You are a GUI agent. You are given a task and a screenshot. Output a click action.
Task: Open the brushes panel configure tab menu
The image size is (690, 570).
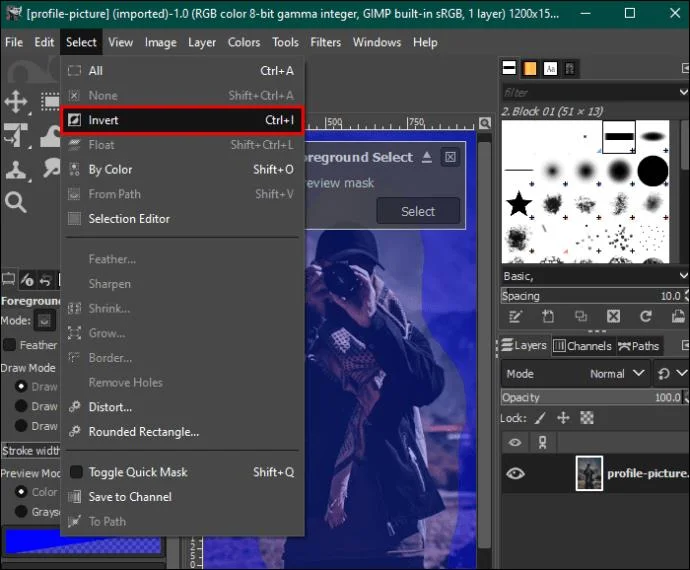point(685,68)
